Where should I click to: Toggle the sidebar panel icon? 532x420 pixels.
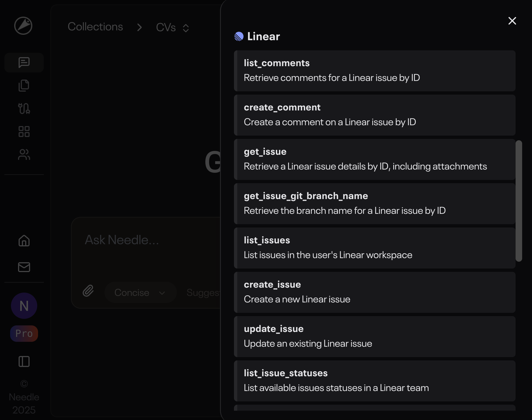pos(24,361)
